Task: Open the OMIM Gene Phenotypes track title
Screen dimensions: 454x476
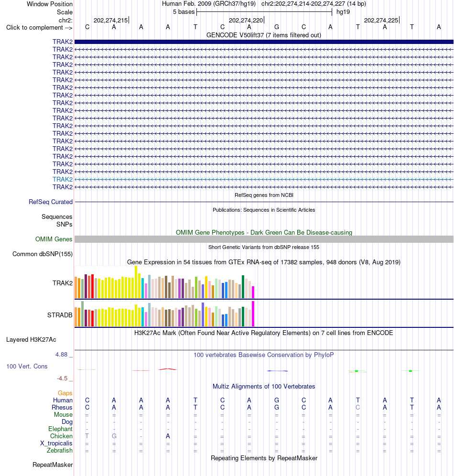Action: (264, 233)
